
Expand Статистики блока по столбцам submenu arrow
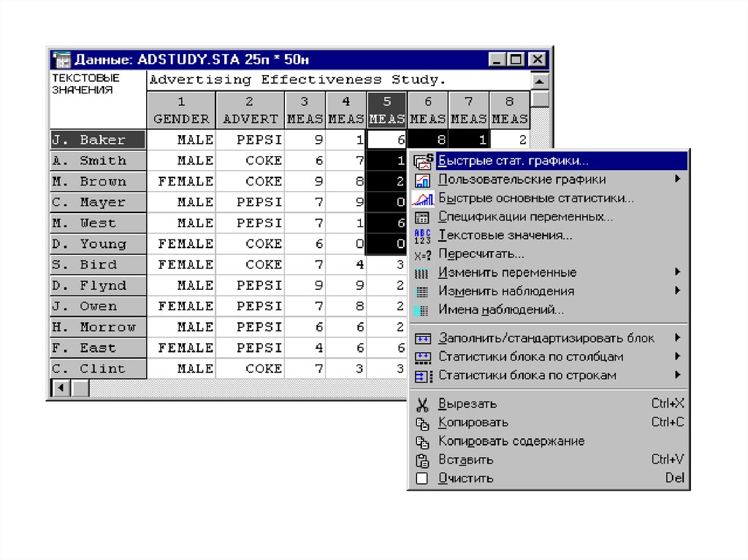[x=678, y=357]
